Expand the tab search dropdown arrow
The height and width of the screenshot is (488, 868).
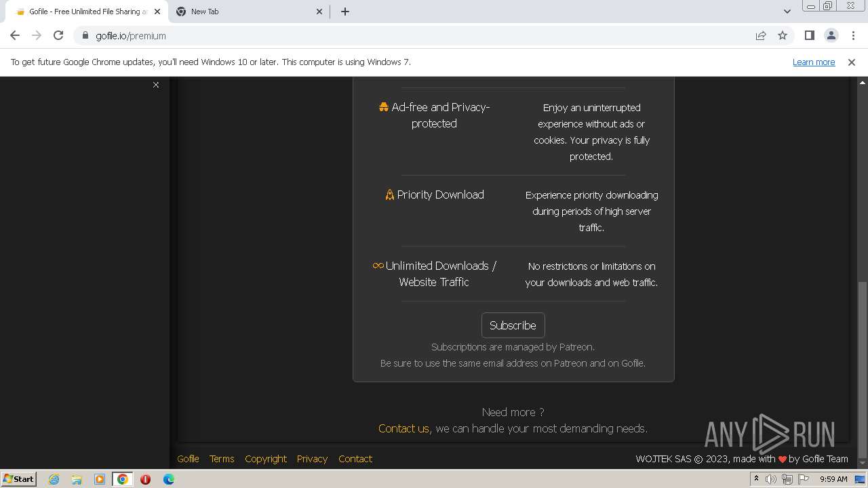[x=787, y=12]
